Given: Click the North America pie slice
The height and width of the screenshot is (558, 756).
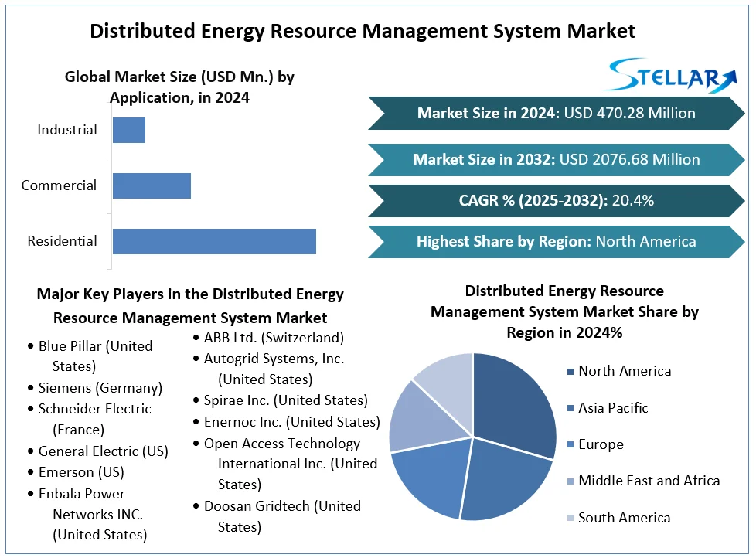Looking at the screenshot, I should [514, 402].
